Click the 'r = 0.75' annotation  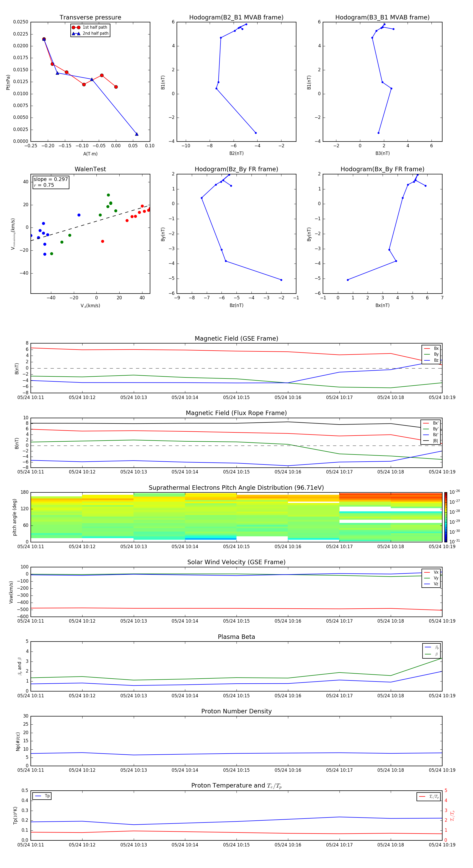tap(44, 185)
